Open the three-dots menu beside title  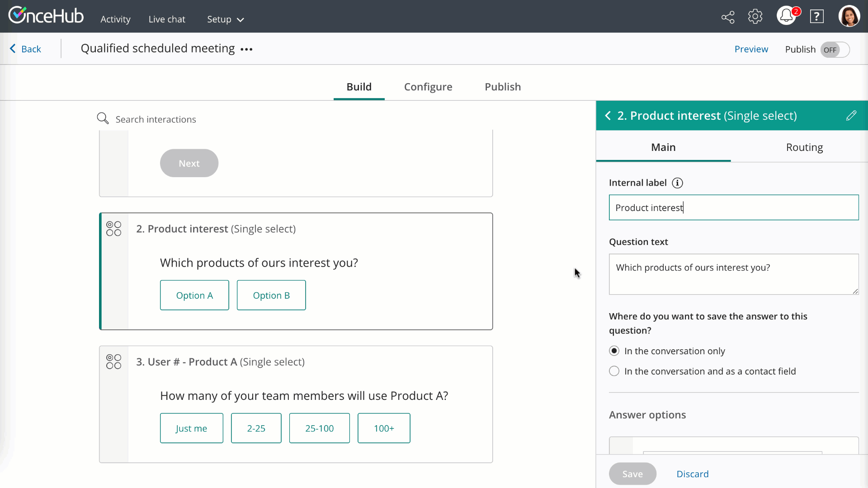(x=246, y=49)
